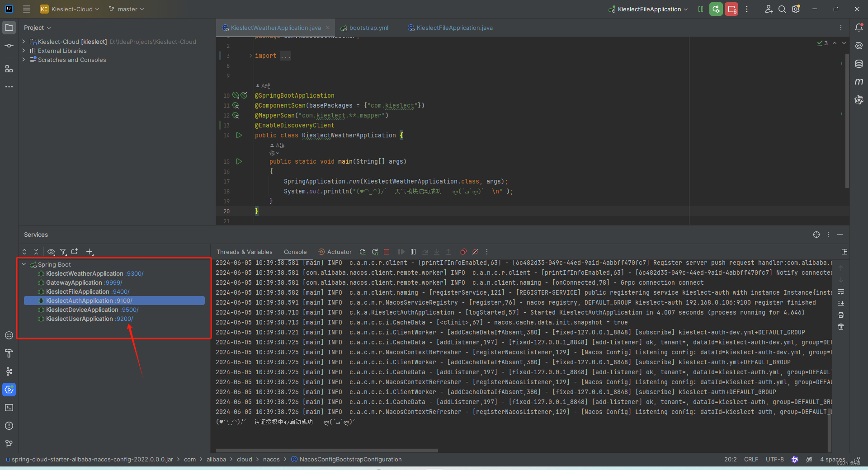
Task: Open the Services filter options
Action: 63,252
